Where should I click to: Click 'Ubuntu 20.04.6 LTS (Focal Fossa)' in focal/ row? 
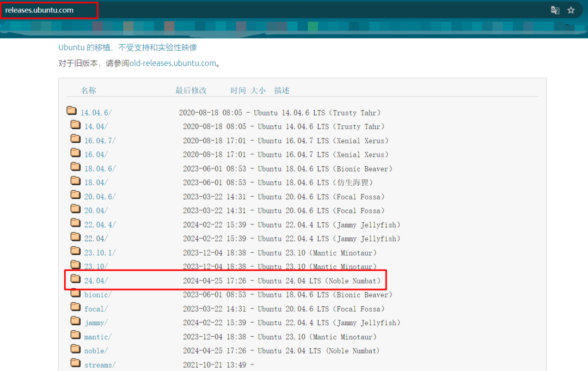pyautogui.click(x=321, y=309)
